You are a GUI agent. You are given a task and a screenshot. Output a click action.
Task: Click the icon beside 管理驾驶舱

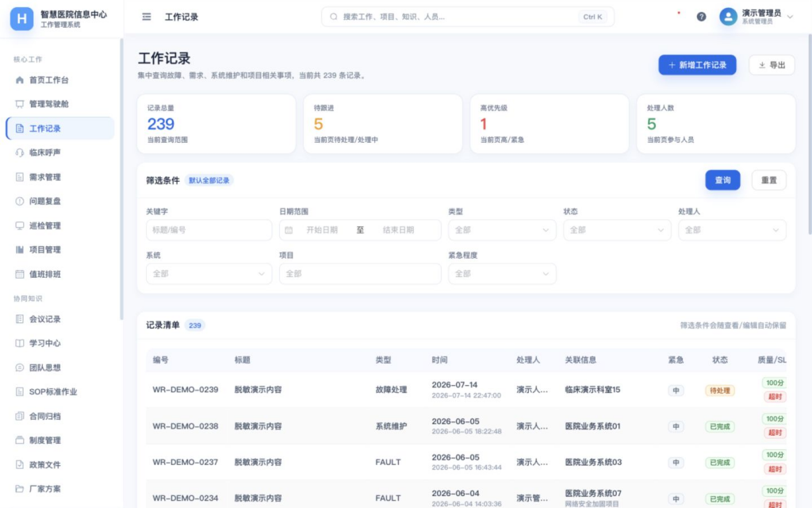tap(20, 104)
